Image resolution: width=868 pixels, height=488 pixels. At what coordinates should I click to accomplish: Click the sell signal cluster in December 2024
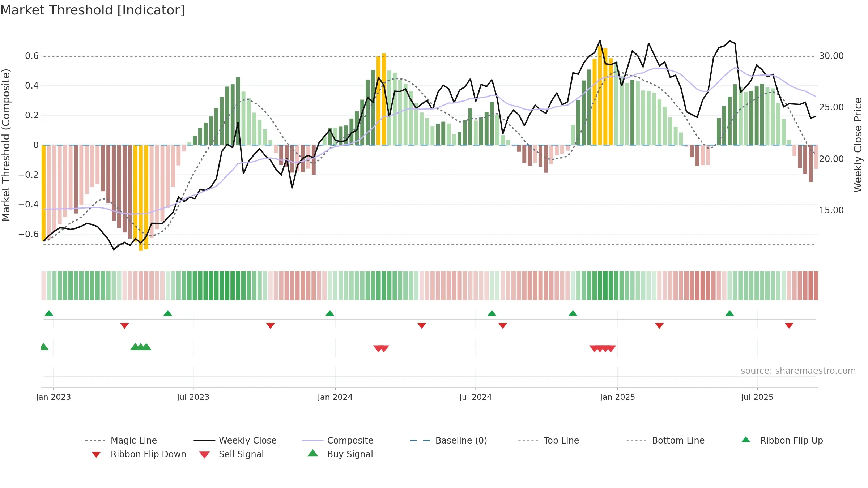(603, 349)
